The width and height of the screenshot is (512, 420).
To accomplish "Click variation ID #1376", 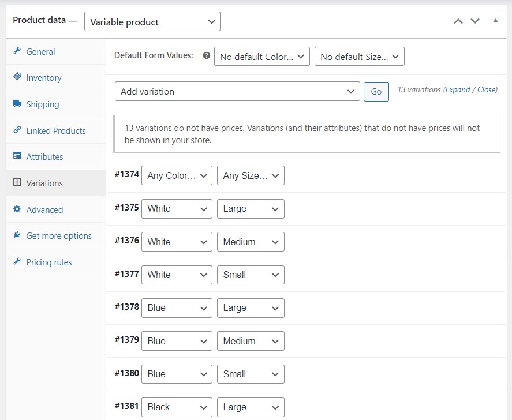I will [127, 240].
